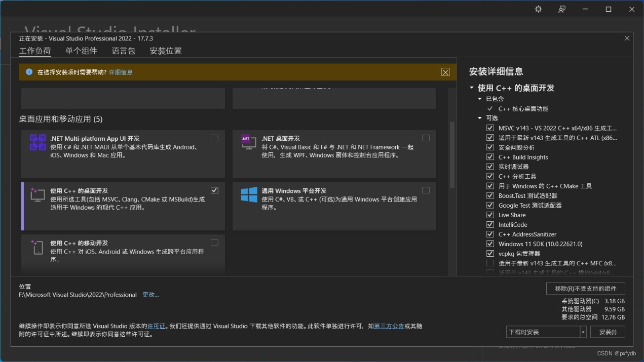Collapse 使用 C++ 的桌面开发 details section

[472, 88]
